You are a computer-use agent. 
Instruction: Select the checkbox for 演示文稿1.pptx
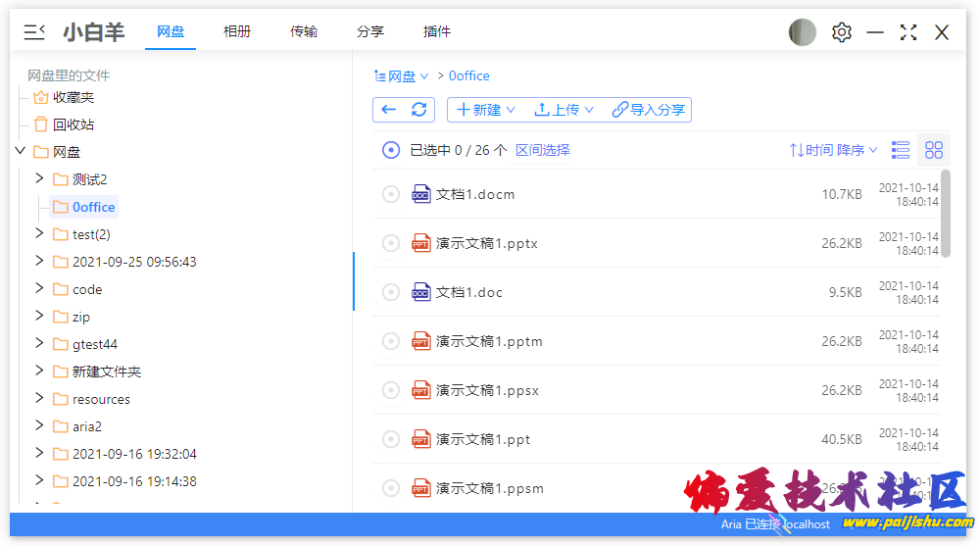click(391, 243)
